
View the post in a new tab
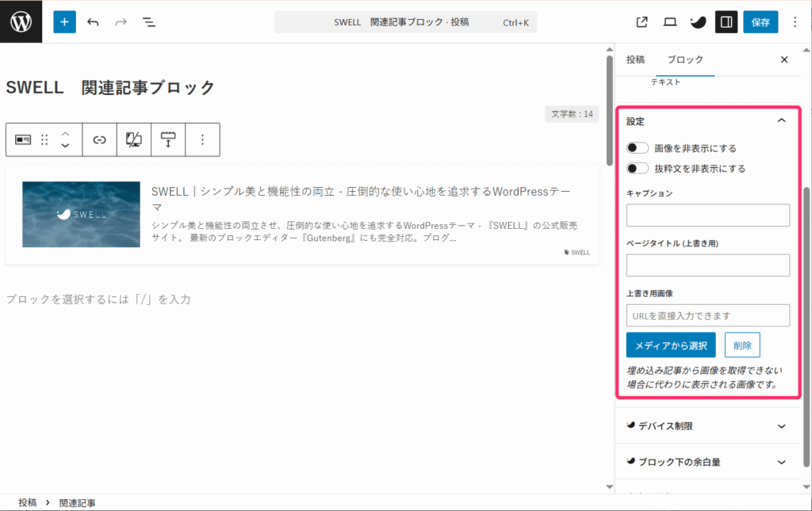(x=642, y=21)
